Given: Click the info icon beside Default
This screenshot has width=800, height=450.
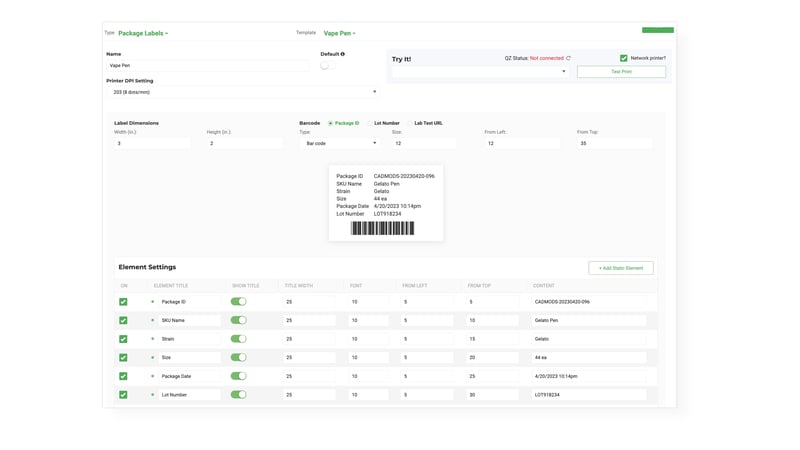Looking at the screenshot, I should pyautogui.click(x=343, y=54).
